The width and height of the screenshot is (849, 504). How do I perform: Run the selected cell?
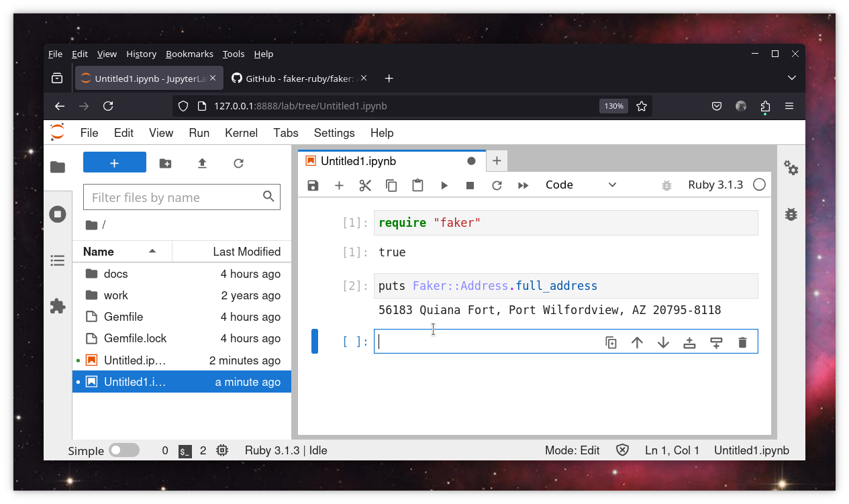tap(444, 185)
